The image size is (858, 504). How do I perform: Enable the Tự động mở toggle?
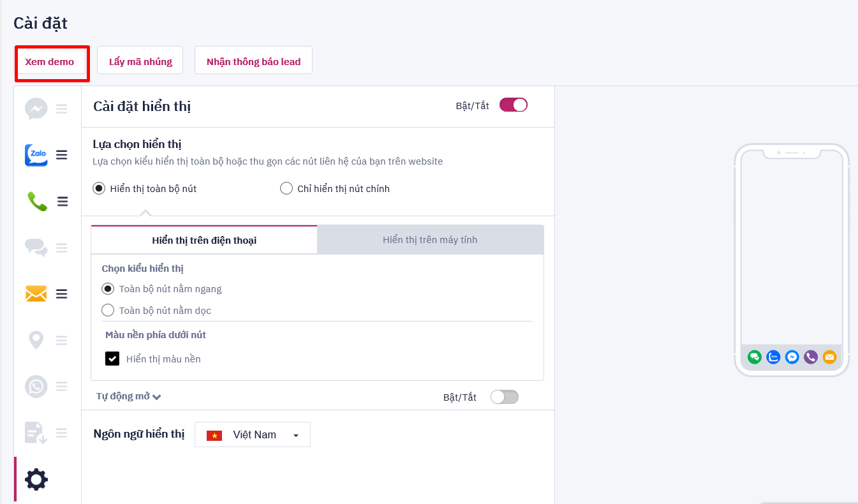[x=504, y=396]
